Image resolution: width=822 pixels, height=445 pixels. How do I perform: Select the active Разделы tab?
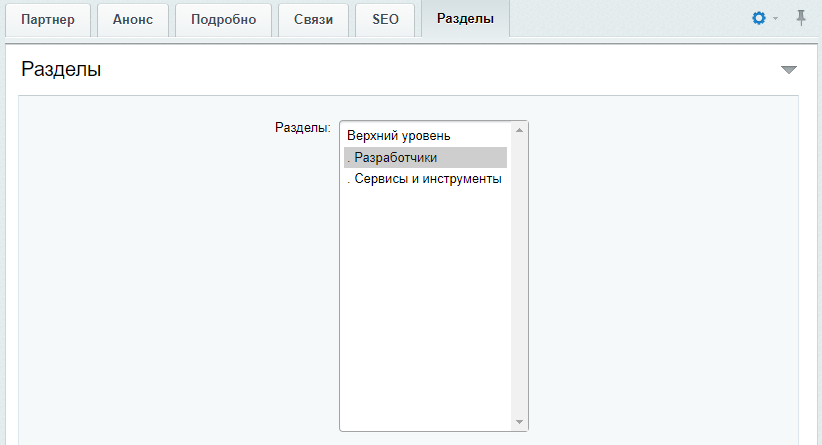tap(466, 19)
